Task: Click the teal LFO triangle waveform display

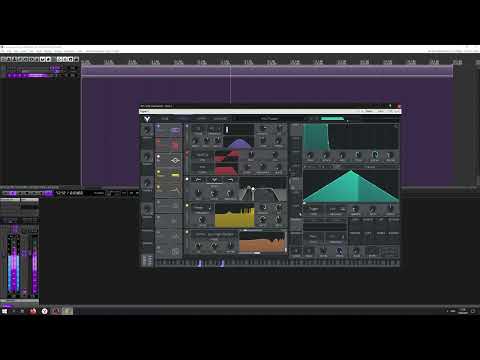Action: tap(351, 186)
